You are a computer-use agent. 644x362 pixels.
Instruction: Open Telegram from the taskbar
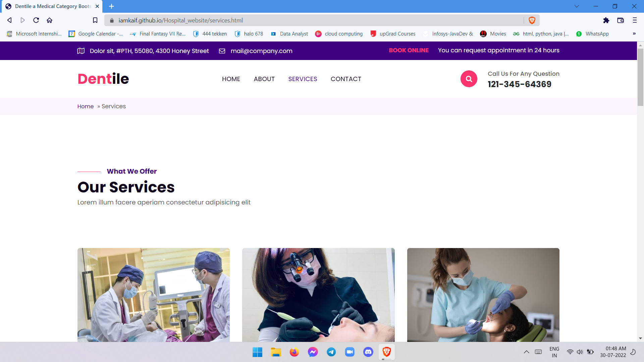click(x=331, y=352)
